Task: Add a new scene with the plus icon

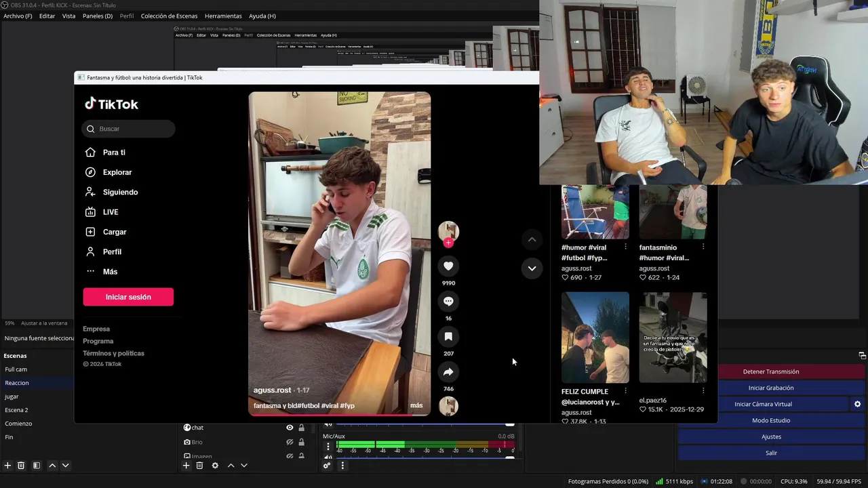Action: pyautogui.click(x=7, y=466)
